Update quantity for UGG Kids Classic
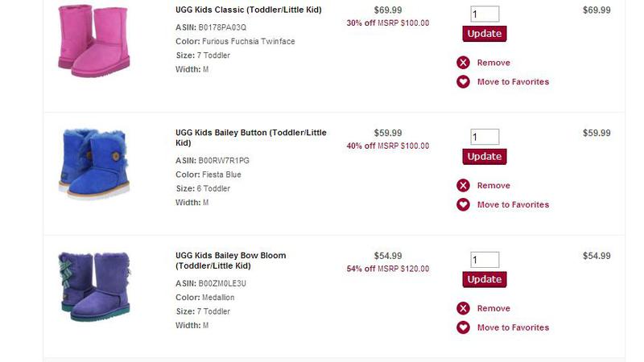The image size is (644, 362). 485,34
